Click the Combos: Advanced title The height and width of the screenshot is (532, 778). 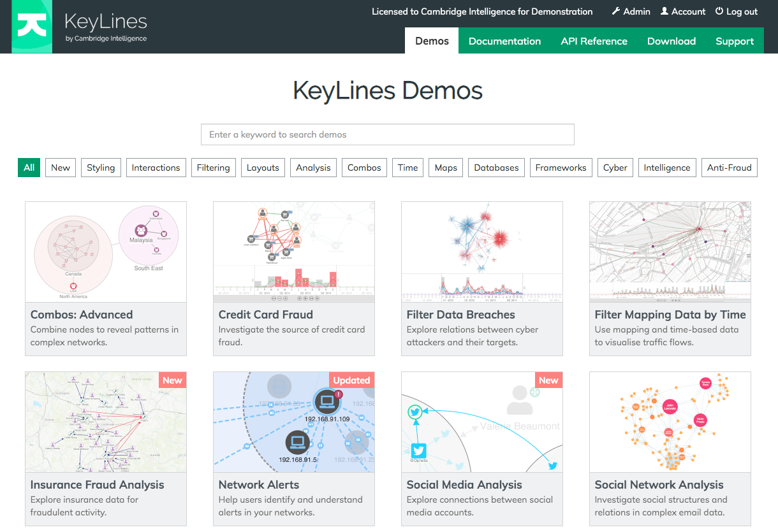click(x=82, y=315)
